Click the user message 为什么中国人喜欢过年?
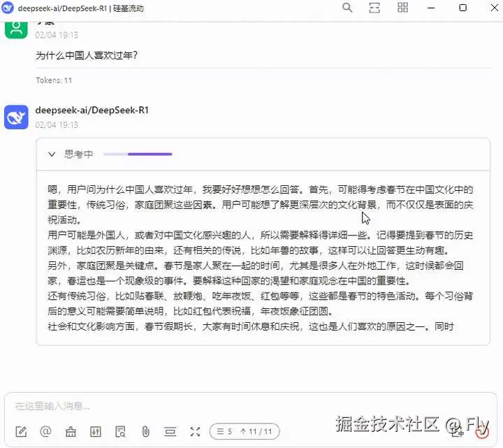This screenshot has width=503, height=448. 87,55
